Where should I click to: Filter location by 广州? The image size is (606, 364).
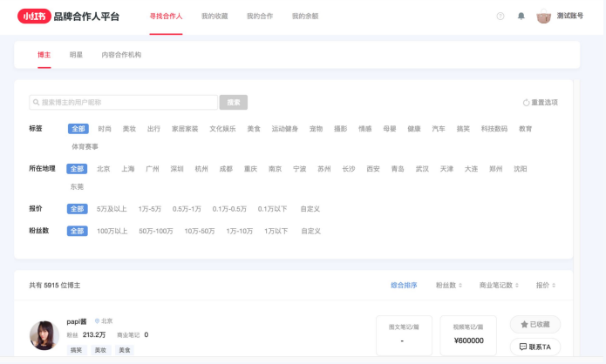tap(153, 169)
